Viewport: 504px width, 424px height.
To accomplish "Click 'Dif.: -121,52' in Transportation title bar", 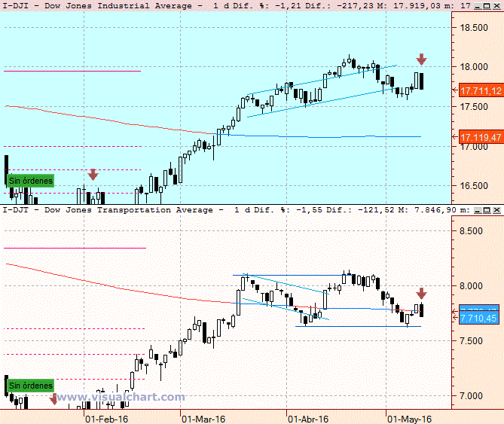I will click(x=361, y=210).
